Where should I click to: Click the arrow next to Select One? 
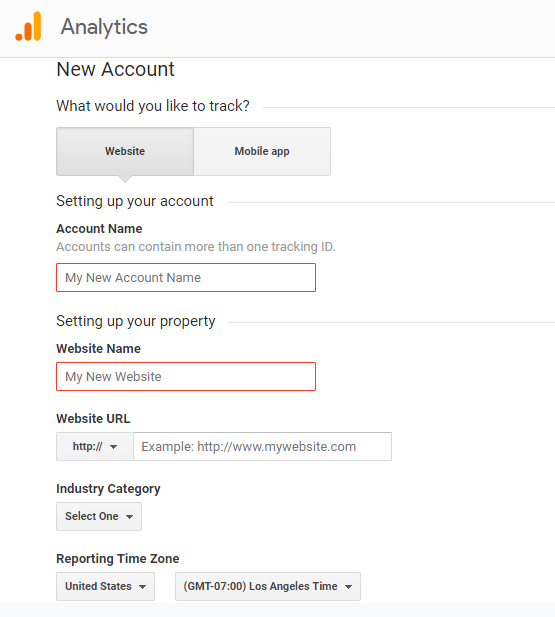pos(129,517)
